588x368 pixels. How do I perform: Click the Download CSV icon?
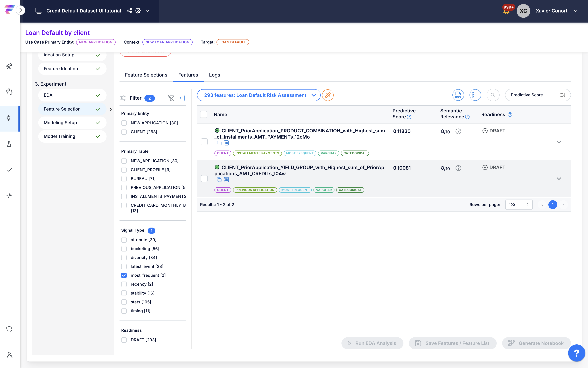(458, 95)
